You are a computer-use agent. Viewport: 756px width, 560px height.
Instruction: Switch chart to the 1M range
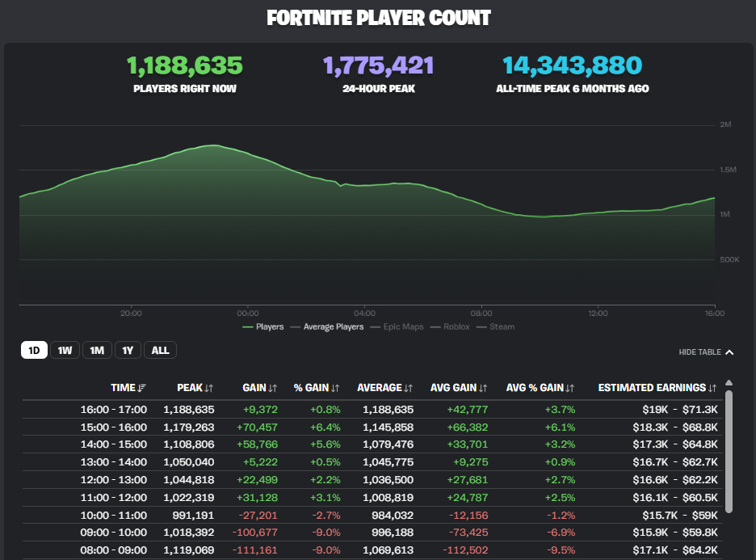97,350
